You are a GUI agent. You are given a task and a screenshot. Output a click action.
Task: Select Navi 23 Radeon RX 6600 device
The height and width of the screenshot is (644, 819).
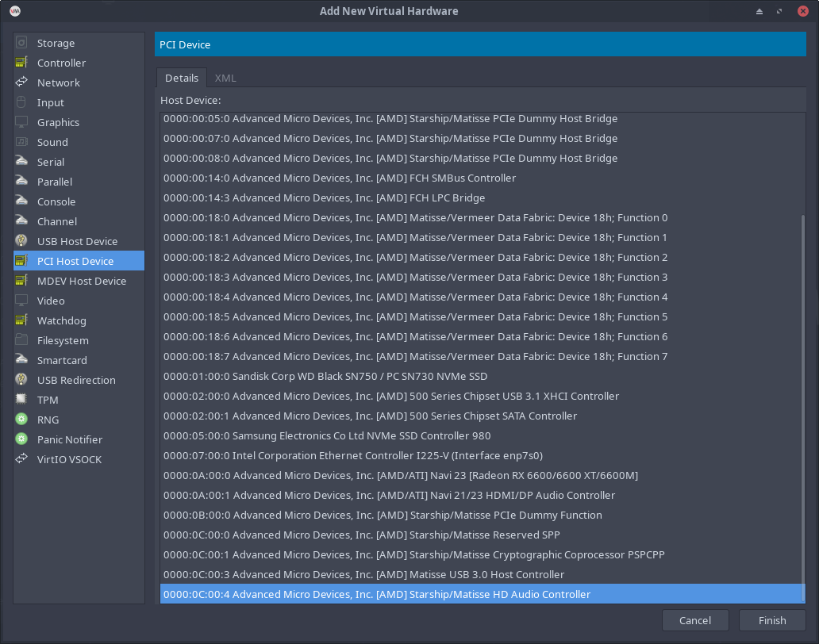click(x=400, y=475)
